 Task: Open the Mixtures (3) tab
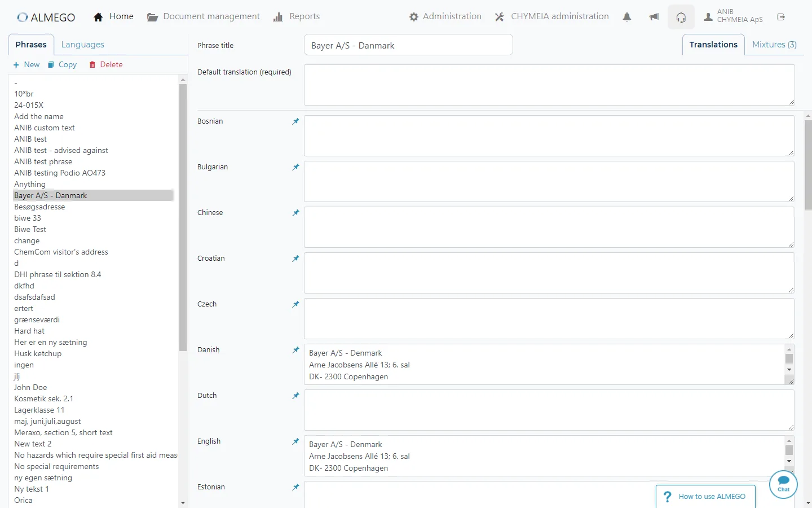(x=774, y=45)
